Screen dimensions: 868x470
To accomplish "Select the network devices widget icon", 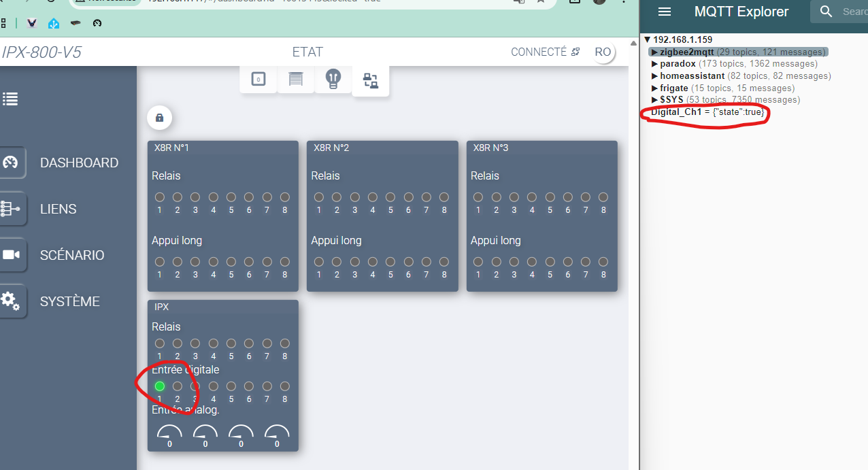I will pyautogui.click(x=370, y=81).
